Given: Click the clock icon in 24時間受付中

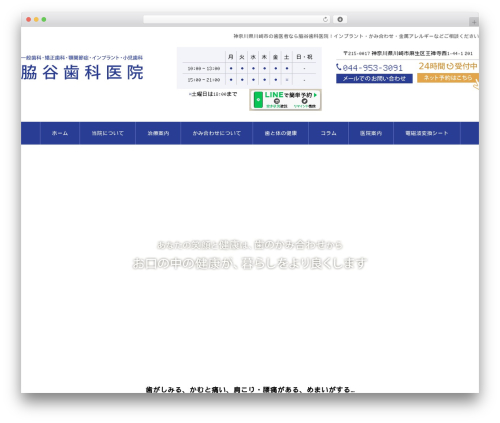Looking at the screenshot, I should 450,66.
